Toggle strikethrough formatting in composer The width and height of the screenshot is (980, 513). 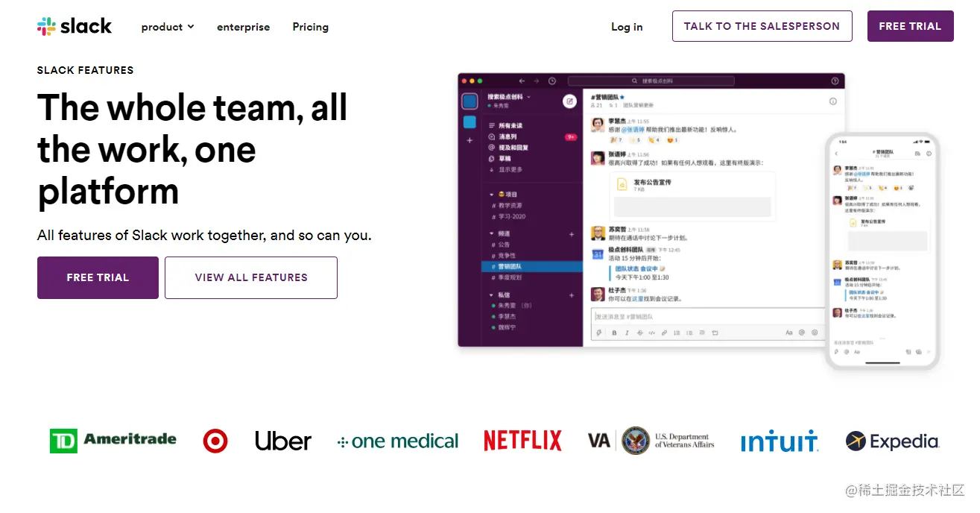(639, 333)
